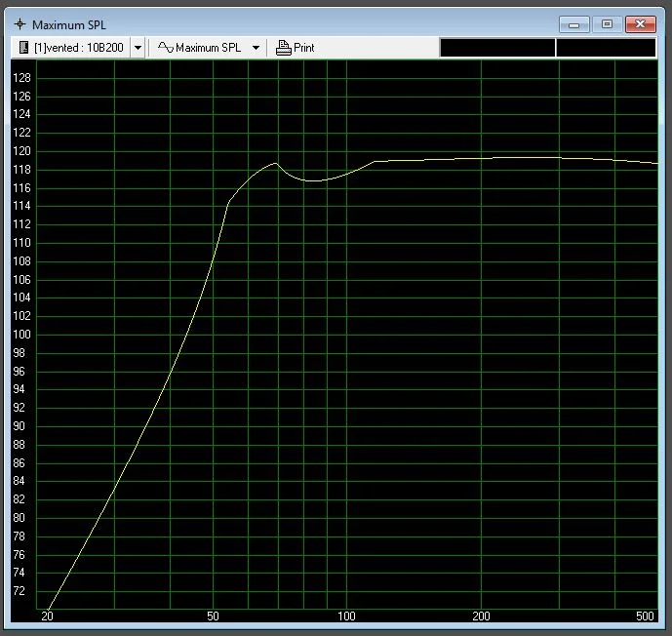This screenshot has width=672, height=636.
Task: Click the curve peak near 118 dB
Action: (276, 163)
